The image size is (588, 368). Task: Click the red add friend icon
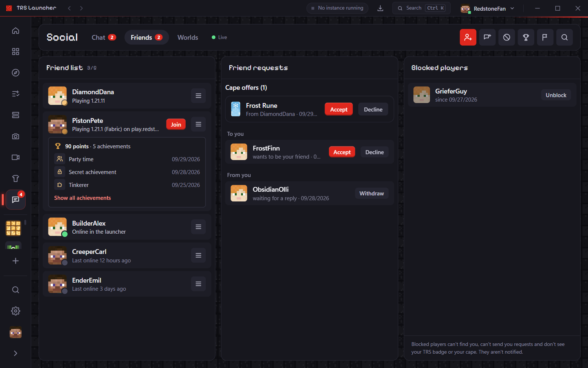pyautogui.click(x=468, y=37)
